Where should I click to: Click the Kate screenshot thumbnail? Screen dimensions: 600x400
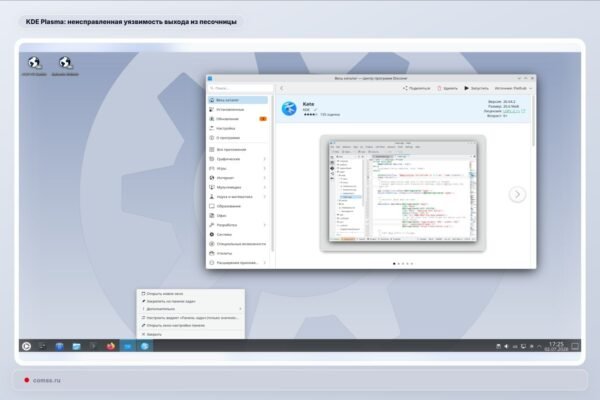403,193
